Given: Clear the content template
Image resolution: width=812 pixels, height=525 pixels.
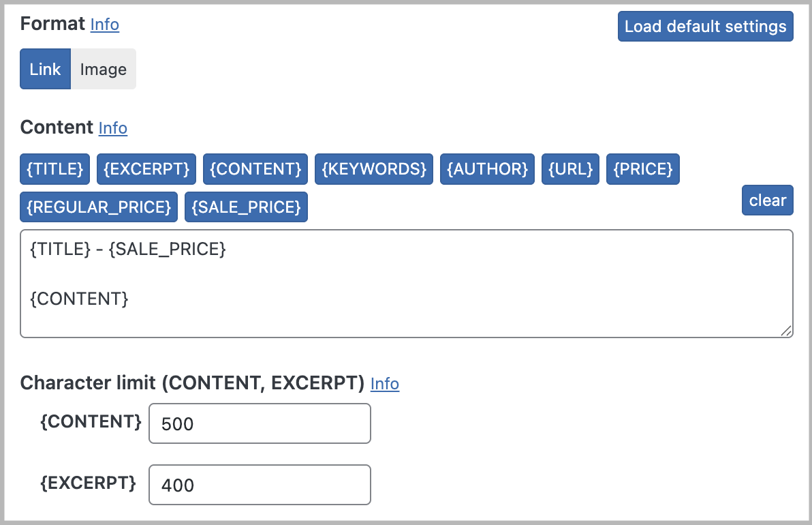Looking at the screenshot, I should pos(767,200).
